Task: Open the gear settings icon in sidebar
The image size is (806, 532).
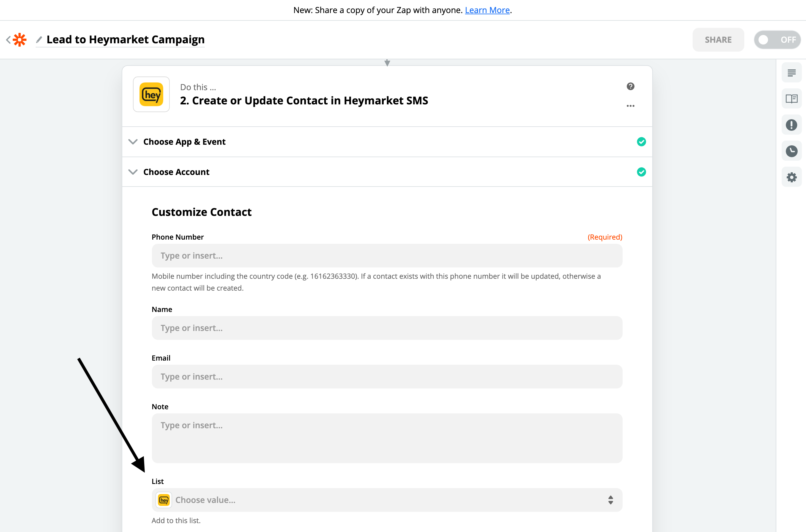Action: (791, 177)
